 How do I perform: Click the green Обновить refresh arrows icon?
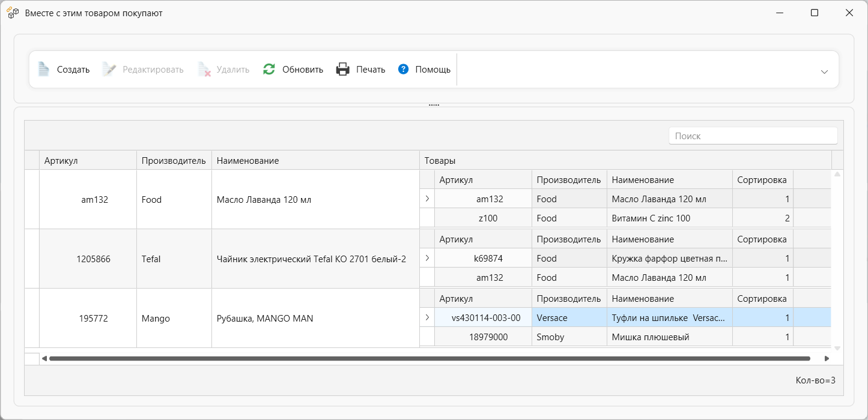(269, 70)
